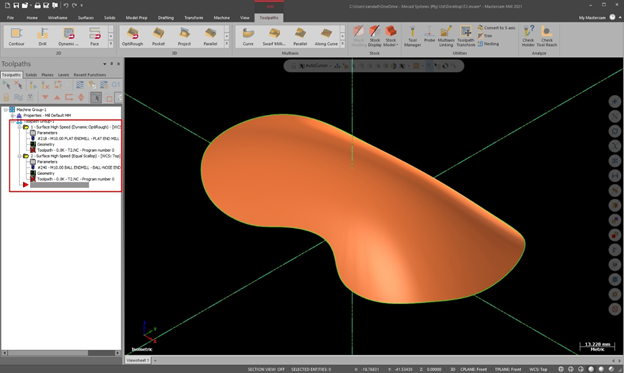
Task: Expand the 3D toolpath gallery
Action: (x=227, y=44)
